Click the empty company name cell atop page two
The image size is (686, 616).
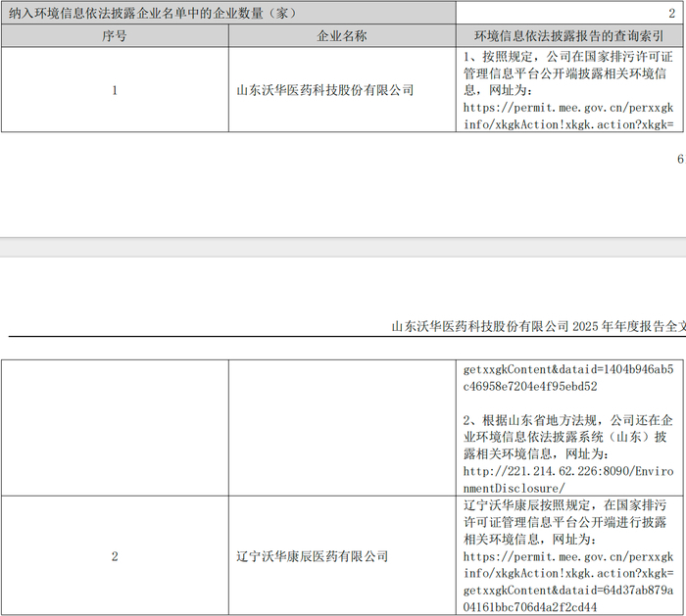pos(342,427)
